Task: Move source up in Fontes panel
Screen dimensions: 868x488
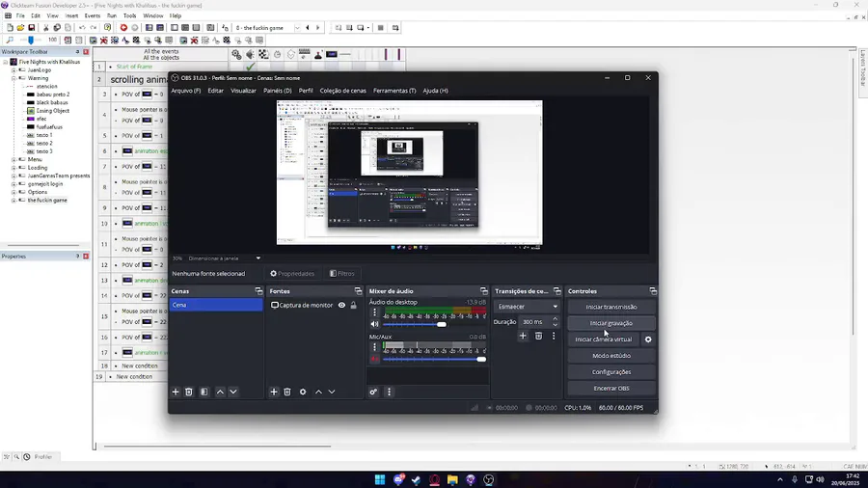Action: click(x=318, y=392)
